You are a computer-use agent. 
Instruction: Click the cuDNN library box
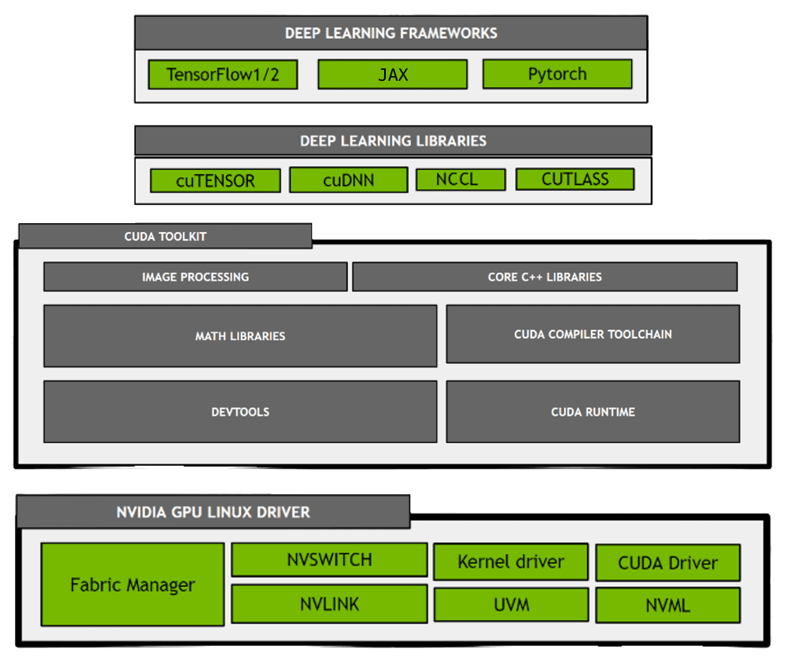coord(349,180)
